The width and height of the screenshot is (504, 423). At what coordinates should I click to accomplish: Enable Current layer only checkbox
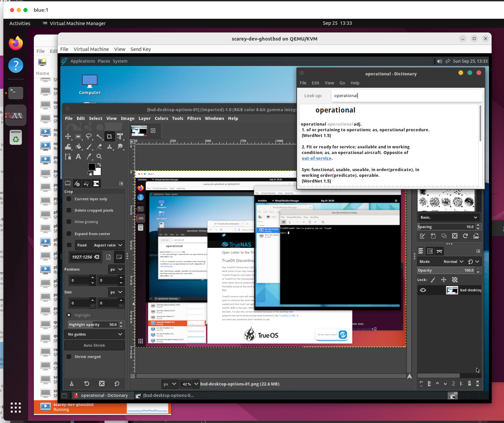coord(69,199)
